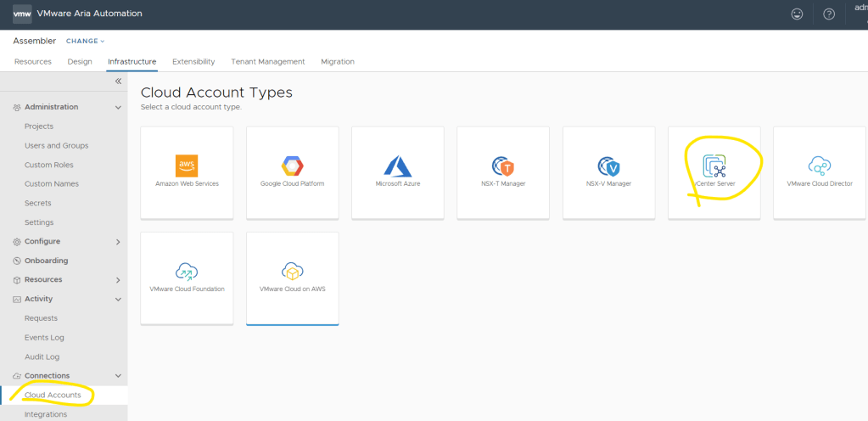Switch to the Extensibility tab
The width and height of the screenshot is (868, 421).
click(193, 62)
